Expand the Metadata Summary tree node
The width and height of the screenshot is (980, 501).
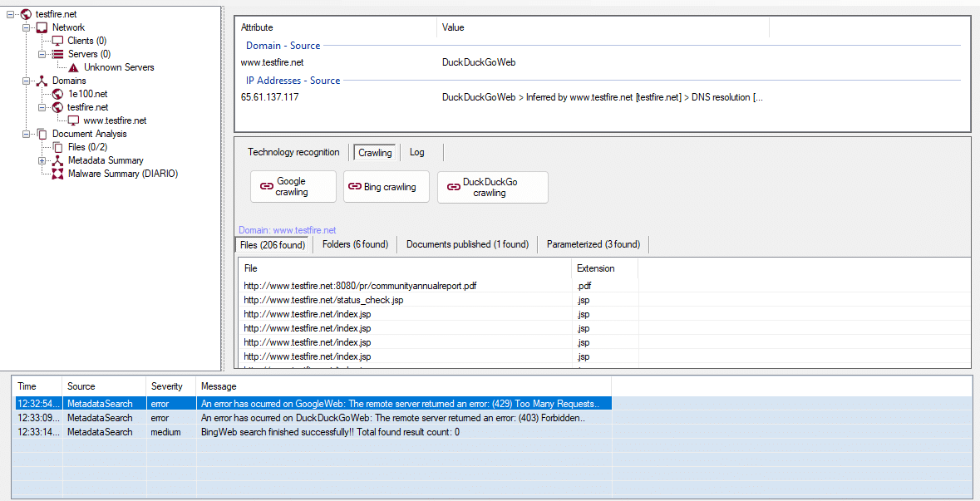42,160
